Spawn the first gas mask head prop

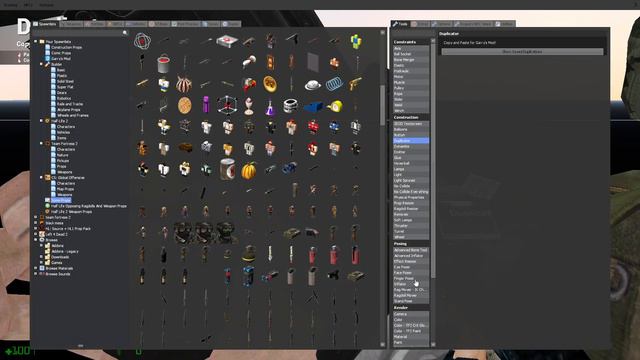[184, 233]
